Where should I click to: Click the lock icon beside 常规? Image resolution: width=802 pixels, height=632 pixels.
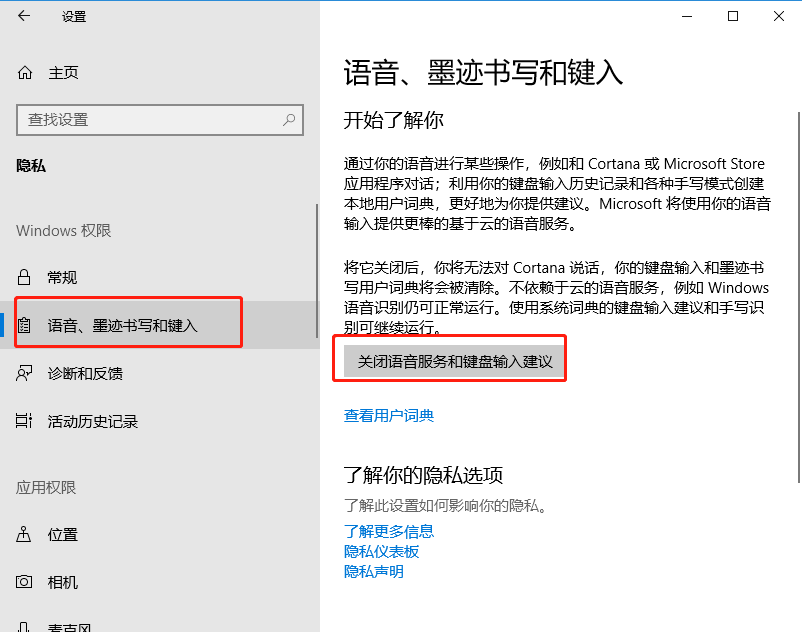[x=25, y=277]
